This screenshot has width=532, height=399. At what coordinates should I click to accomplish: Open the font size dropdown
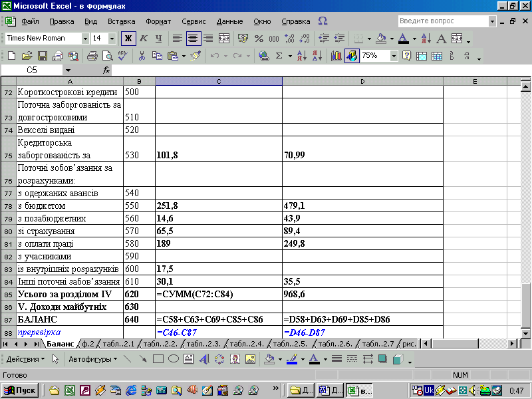coord(114,39)
